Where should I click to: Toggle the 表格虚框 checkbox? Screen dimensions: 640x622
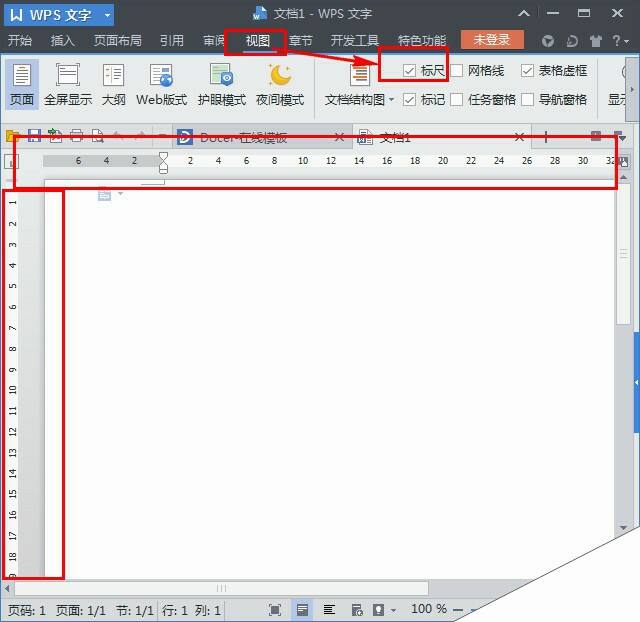527,71
